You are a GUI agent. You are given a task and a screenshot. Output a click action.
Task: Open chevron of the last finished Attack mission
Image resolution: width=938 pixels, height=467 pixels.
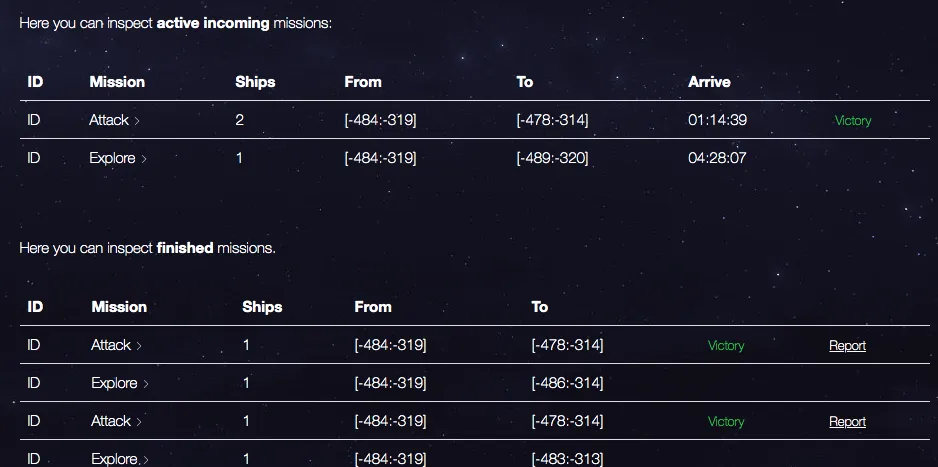pyautogui.click(x=139, y=422)
